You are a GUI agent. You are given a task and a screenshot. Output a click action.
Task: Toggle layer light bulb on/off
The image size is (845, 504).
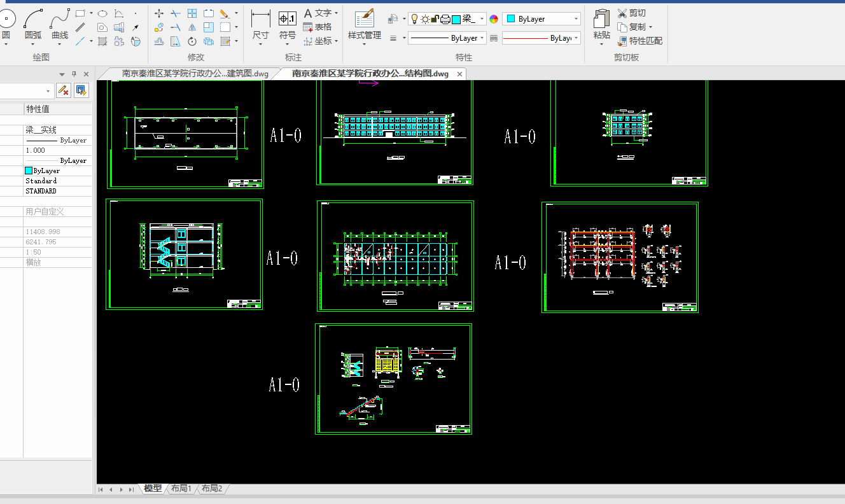click(x=414, y=19)
